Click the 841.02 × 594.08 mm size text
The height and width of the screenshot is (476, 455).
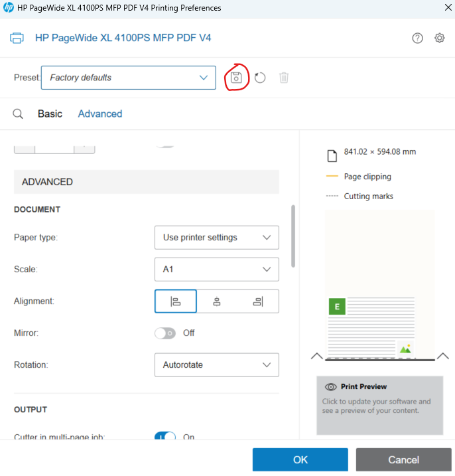380,152
